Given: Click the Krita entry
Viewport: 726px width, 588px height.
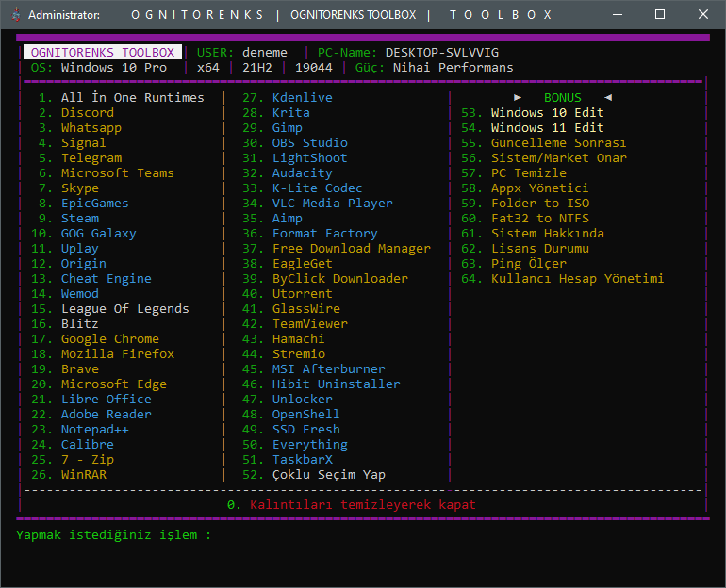Looking at the screenshot, I should (x=290, y=113).
